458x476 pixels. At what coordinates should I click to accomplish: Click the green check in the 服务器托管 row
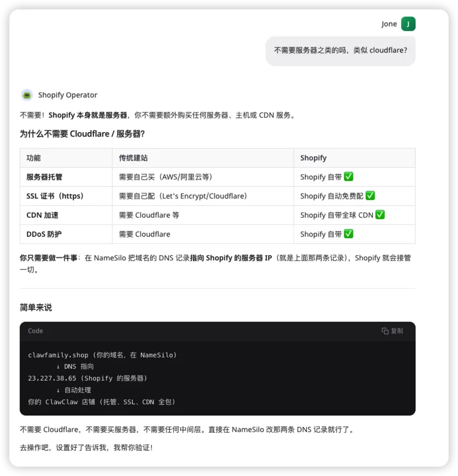pos(349,177)
